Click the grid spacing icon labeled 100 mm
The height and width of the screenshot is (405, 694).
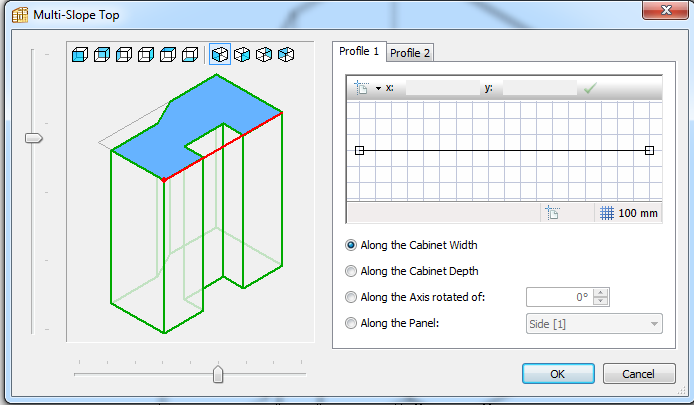coord(607,213)
